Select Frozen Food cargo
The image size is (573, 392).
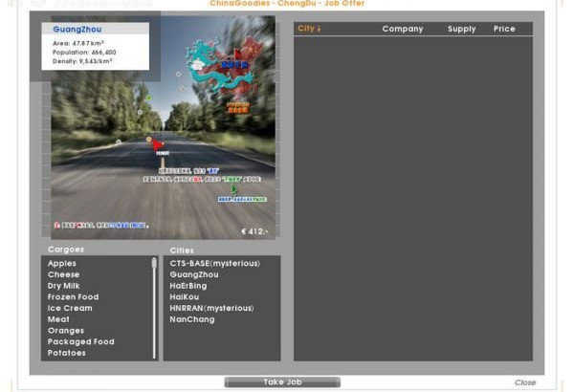coord(73,297)
